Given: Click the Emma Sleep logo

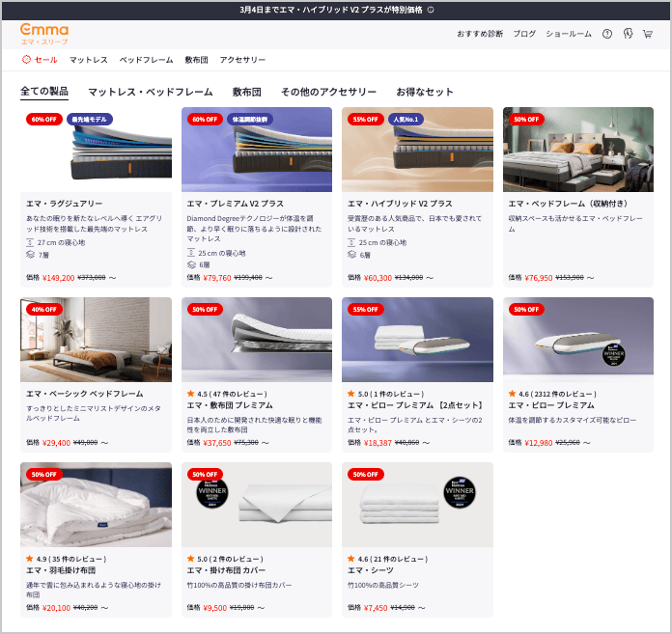Looking at the screenshot, I should pos(44,34).
